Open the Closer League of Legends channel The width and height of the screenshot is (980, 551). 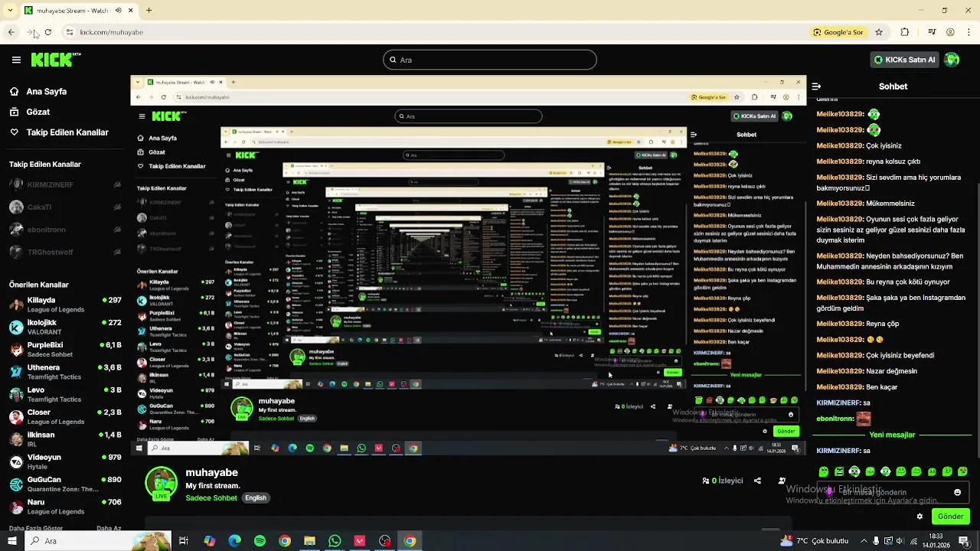(x=65, y=417)
